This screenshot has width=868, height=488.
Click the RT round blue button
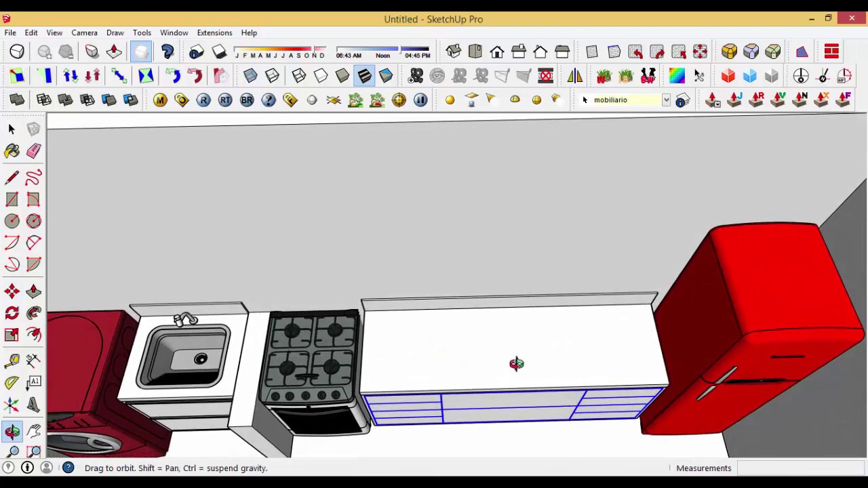point(225,100)
